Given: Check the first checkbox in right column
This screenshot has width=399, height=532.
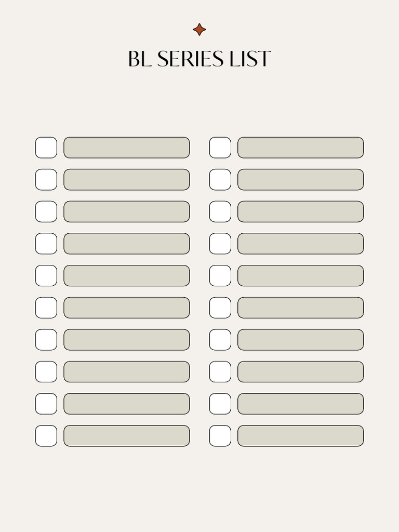Looking at the screenshot, I should 220,148.
